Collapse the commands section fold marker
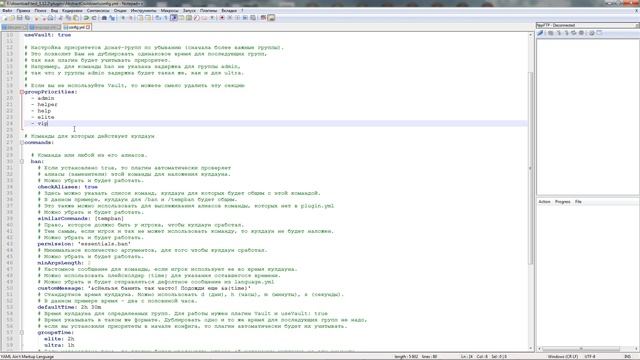This screenshot has height=360, width=640. click(22, 142)
